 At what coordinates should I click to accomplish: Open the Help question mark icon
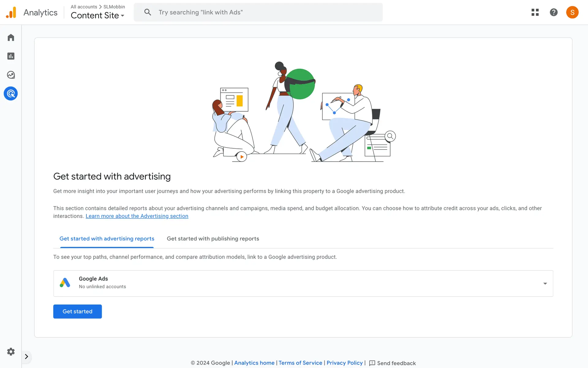tap(553, 12)
